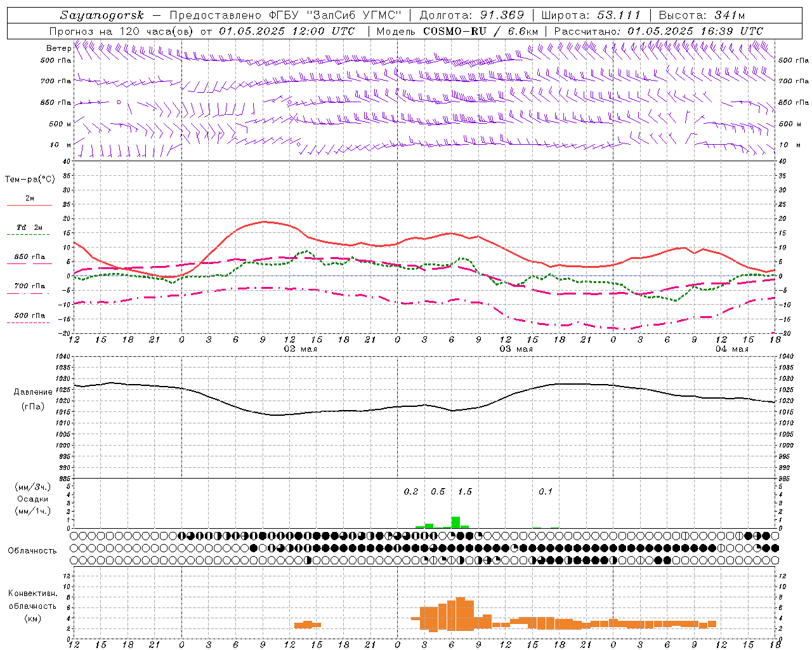
Task: Select the '0.5' precipitation amount
Action: click(438, 492)
